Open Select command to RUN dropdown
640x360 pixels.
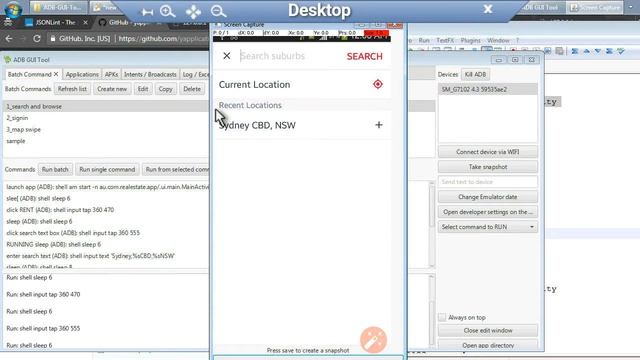[x=488, y=227]
